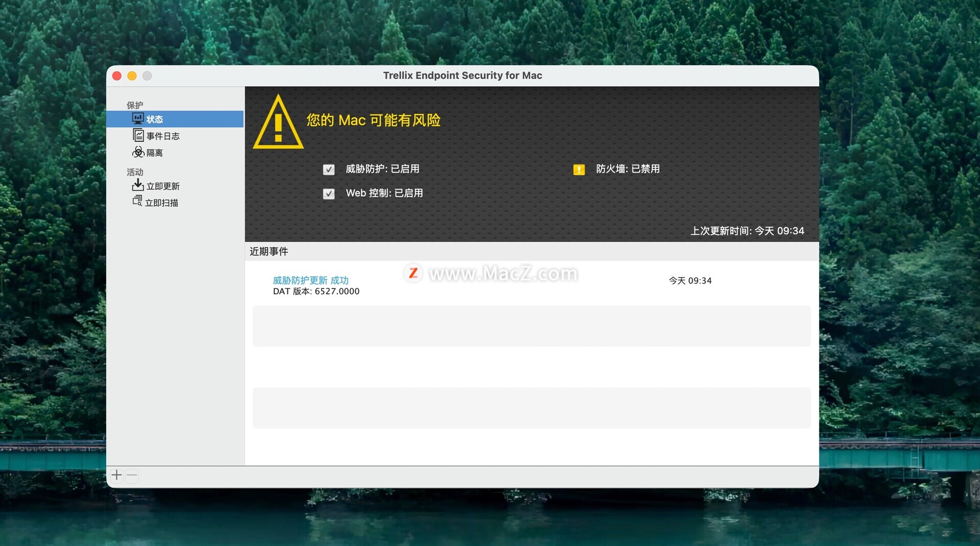Screen dimensions: 980x546
Task: Click the 防火墙: 已禁用 status text
Action: click(628, 169)
